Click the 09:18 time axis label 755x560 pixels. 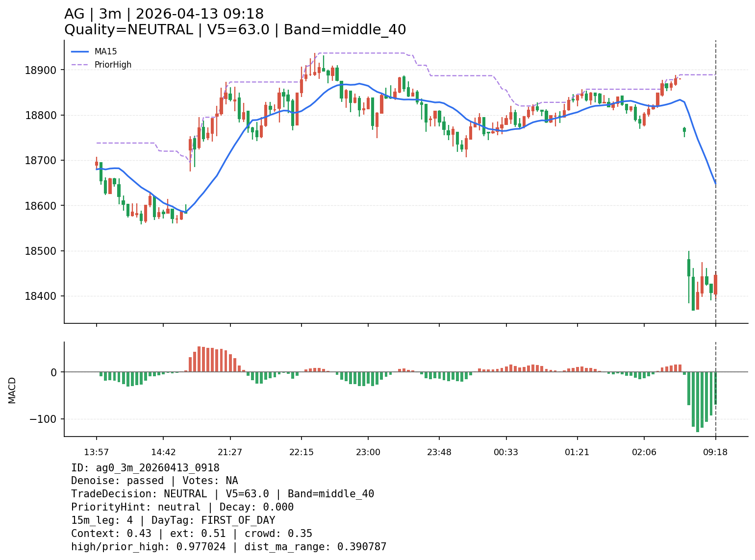point(715,452)
